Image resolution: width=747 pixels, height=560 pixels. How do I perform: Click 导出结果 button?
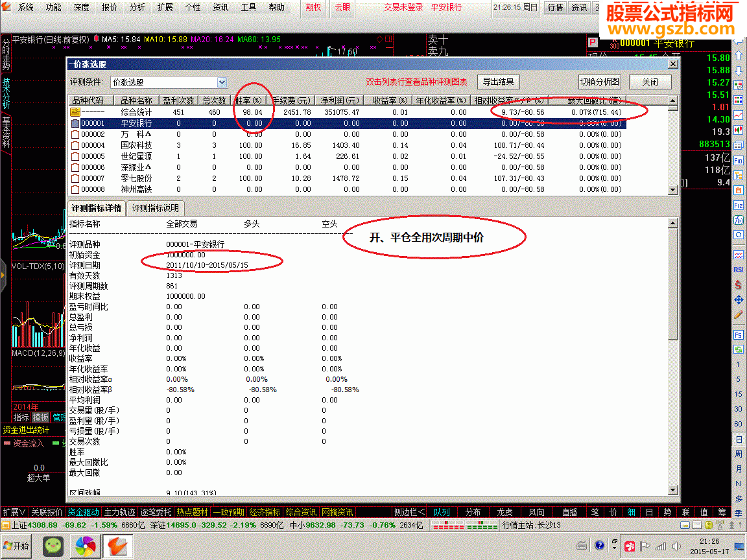(498, 82)
